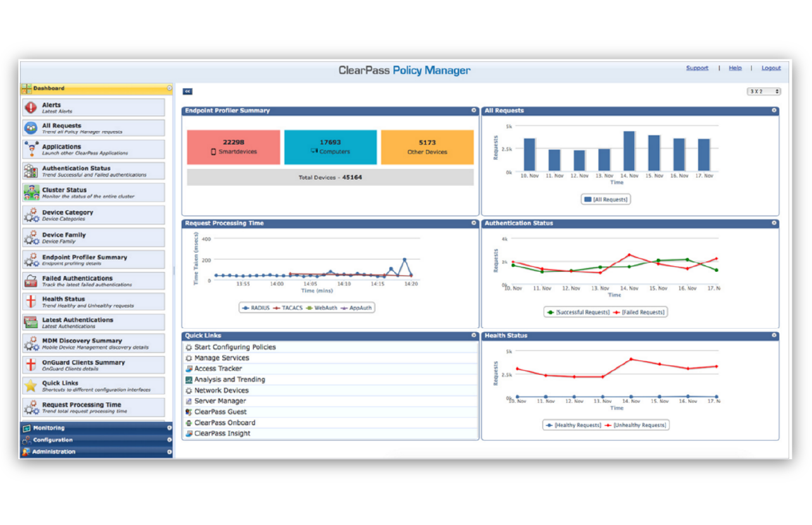812x525 pixels.
Task: Toggle Unhealthy Requests legend series
Action: click(635, 425)
